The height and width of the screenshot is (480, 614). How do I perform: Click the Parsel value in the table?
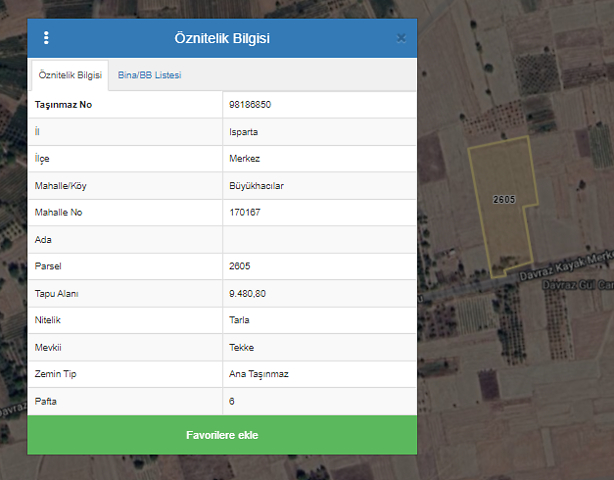click(240, 266)
